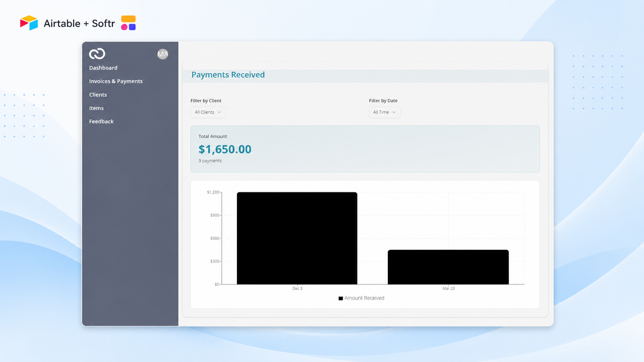Click the $900 y-axis label
Viewport: 644px width, 362px height.
point(215,215)
